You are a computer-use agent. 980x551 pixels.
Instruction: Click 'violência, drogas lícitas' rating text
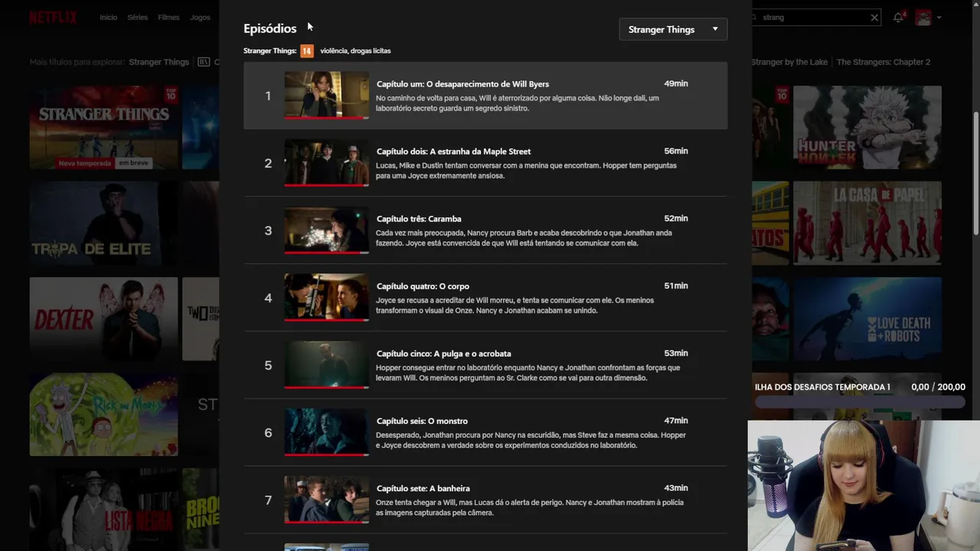[355, 51]
